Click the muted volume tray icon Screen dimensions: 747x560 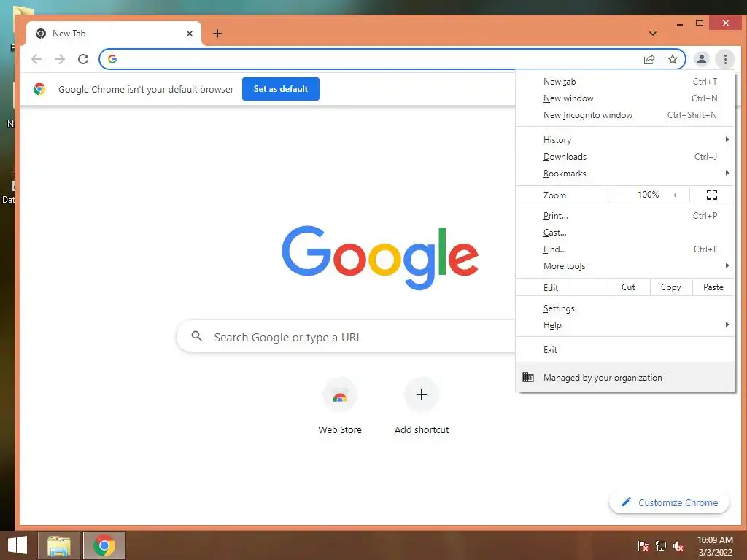tap(678, 546)
